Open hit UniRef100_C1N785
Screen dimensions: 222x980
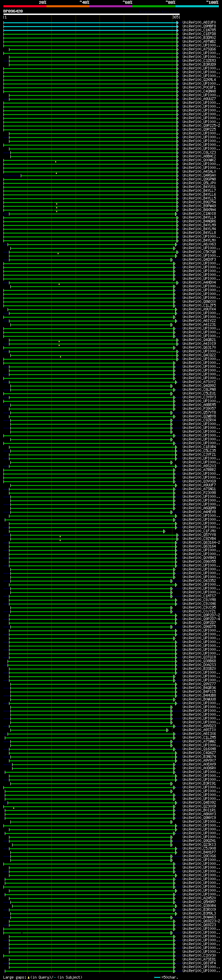point(199,30)
